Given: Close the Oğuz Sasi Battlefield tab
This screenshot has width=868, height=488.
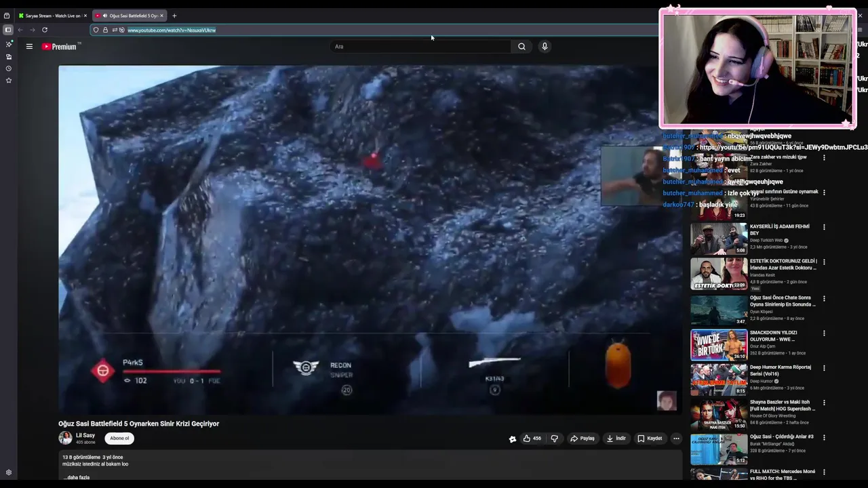Looking at the screenshot, I should point(161,16).
